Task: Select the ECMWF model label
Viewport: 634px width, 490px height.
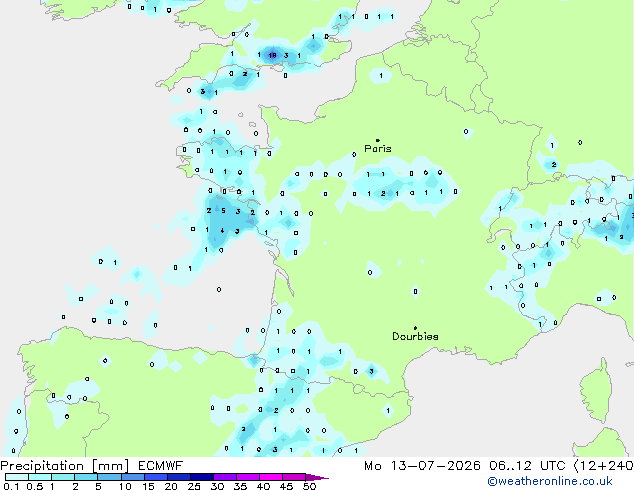Action: (x=161, y=466)
